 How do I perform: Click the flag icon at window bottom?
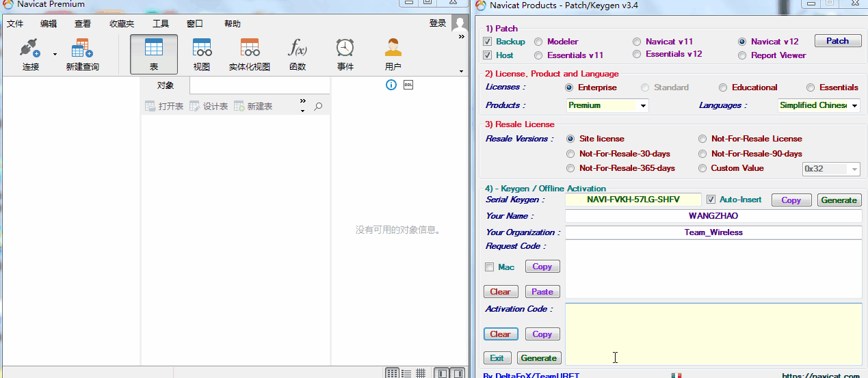(x=676, y=375)
